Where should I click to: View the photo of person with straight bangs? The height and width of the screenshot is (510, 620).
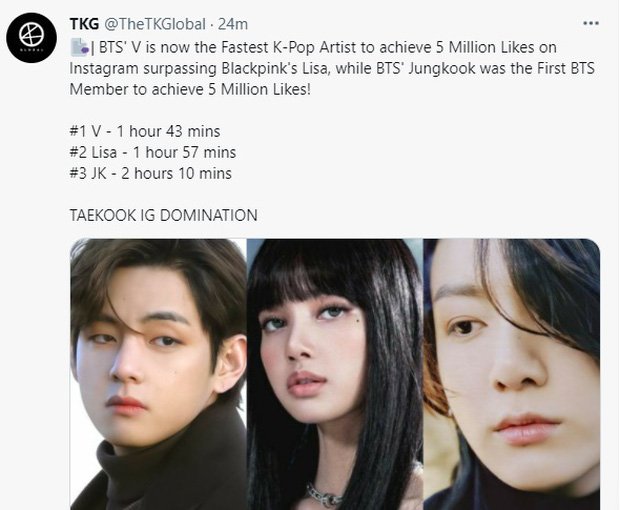(335, 374)
